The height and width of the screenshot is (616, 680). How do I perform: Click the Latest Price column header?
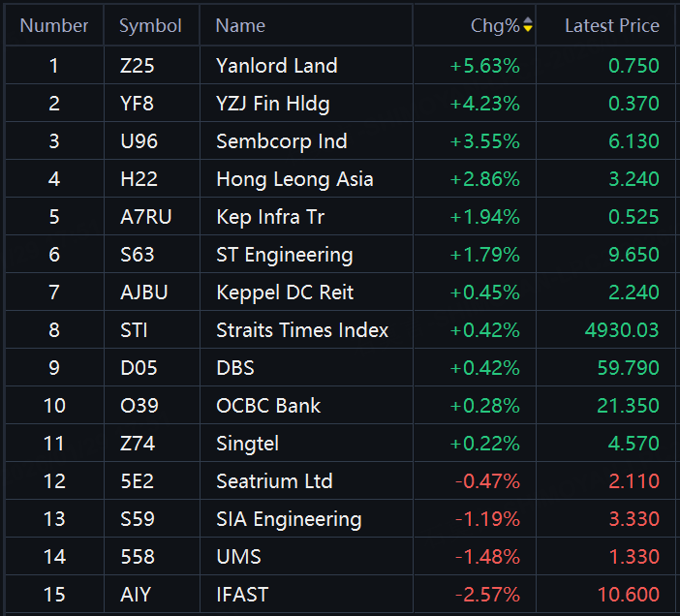click(x=611, y=26)
